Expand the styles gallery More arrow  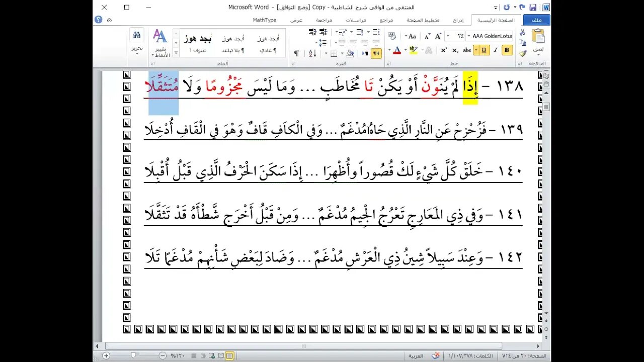(x=176, y=52)
